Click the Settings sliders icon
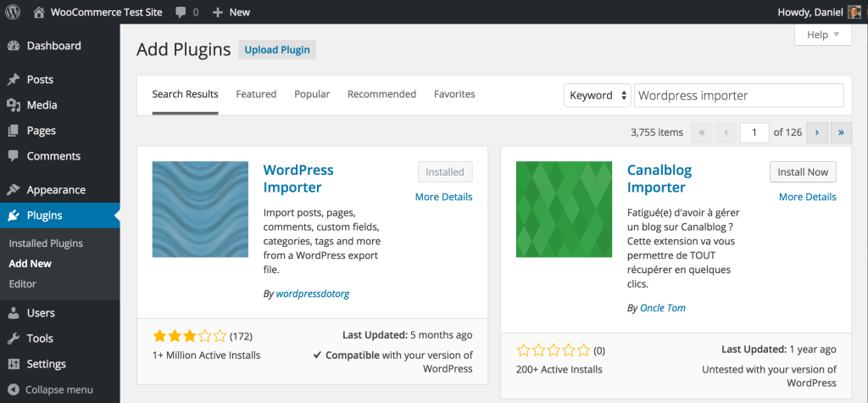868x403 pixels. 14,364
